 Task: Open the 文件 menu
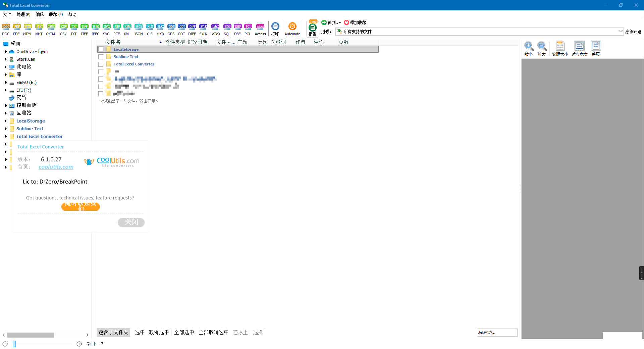[7, 14]
